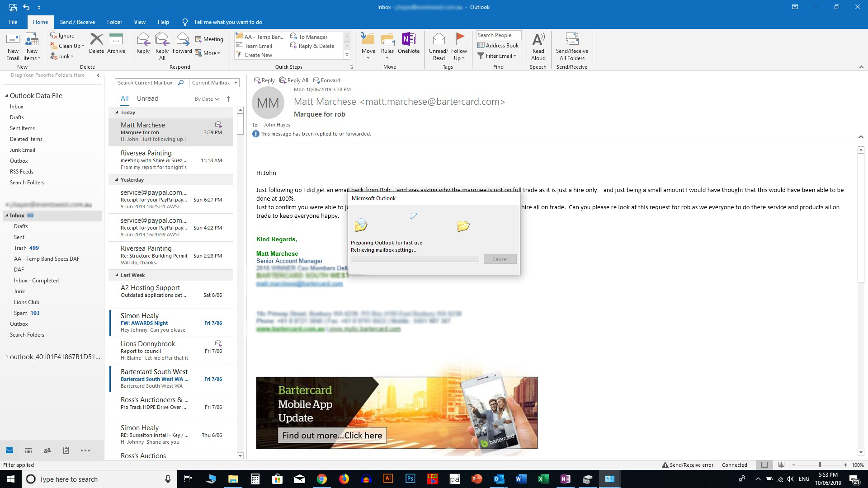Image resolution: width=868 pixels, height=488 pixels.
Task: Click the Bartercard Mobile App Update banner
Action: pyautogui.click(x=396, y=413)
